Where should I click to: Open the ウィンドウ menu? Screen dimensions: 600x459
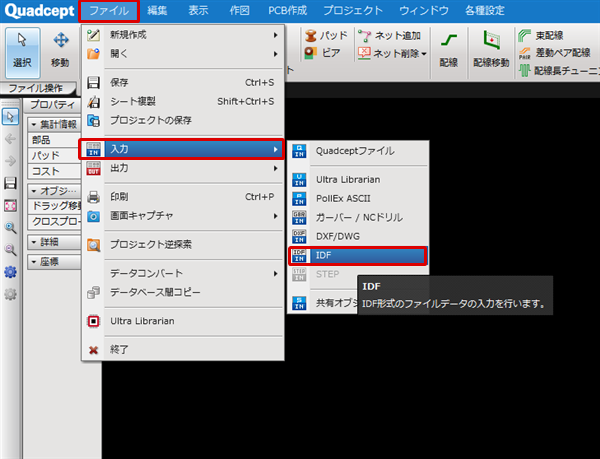point(424,11)
